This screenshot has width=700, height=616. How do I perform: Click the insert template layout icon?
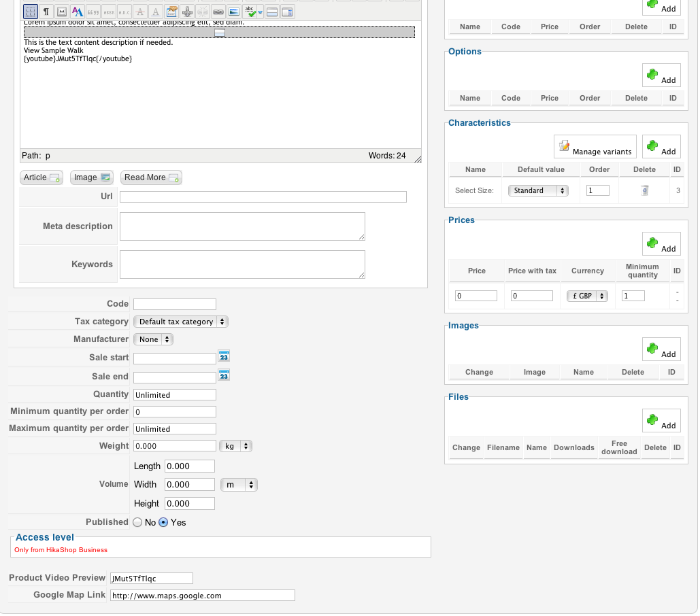288,12
